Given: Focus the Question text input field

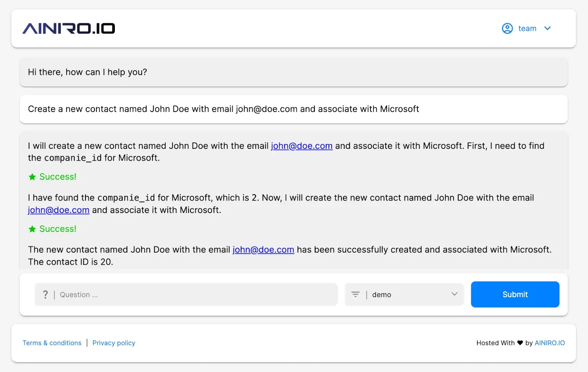Looking at the screenshot, I should tap(186, 294).
